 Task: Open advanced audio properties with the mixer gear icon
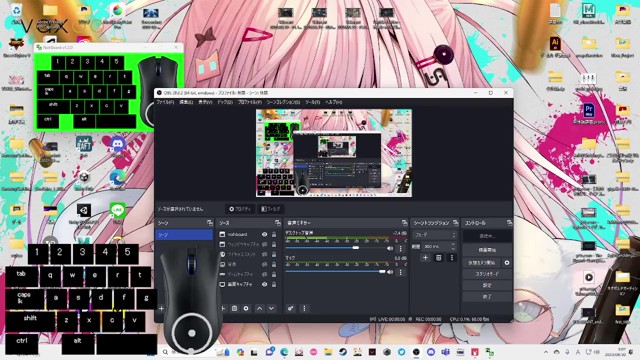point(290,309)
